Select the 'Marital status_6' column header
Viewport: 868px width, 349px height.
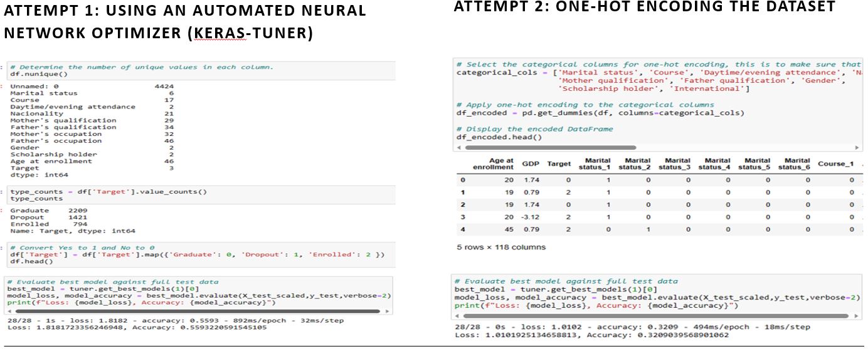(795, 164)
